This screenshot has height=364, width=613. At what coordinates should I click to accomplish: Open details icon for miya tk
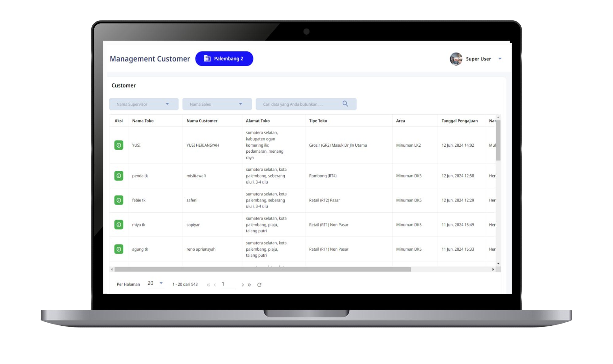click(x=119, y=225)
